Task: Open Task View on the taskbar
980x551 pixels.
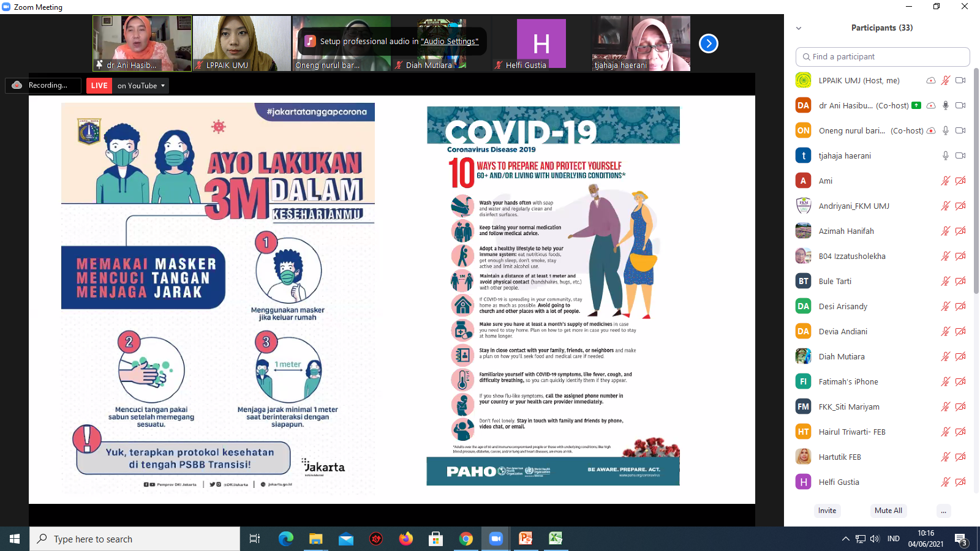Action: [255, 539]
